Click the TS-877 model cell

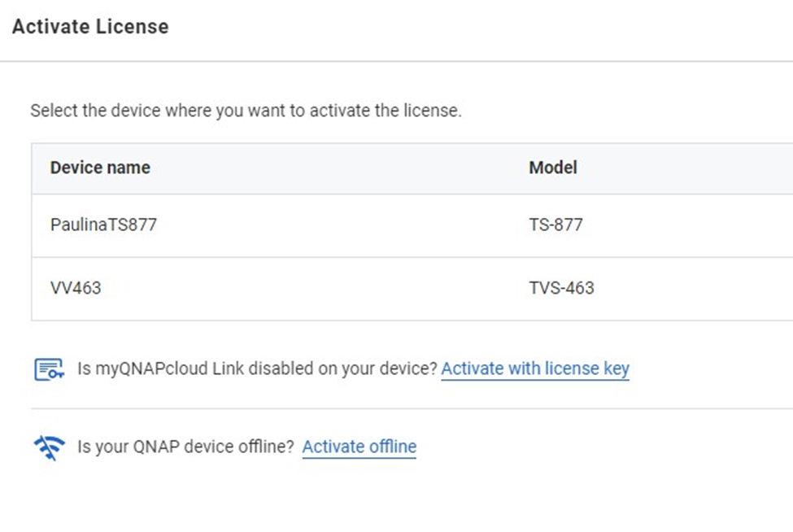[556, 225]
